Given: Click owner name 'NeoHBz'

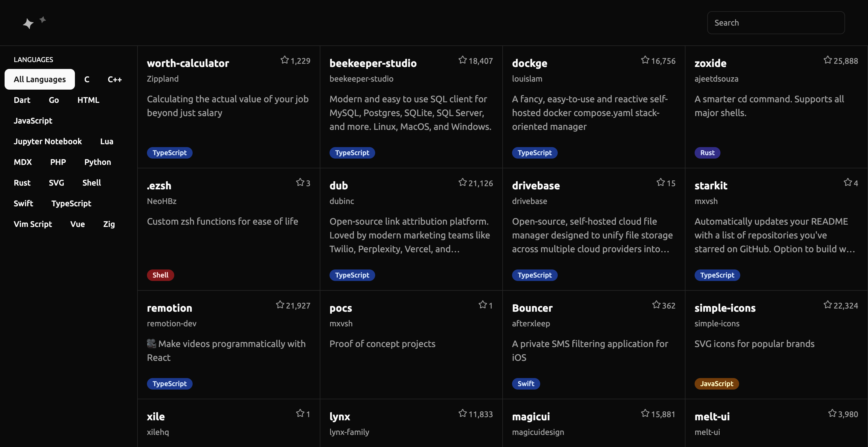Looking at the screenshot, I should 162,201.
